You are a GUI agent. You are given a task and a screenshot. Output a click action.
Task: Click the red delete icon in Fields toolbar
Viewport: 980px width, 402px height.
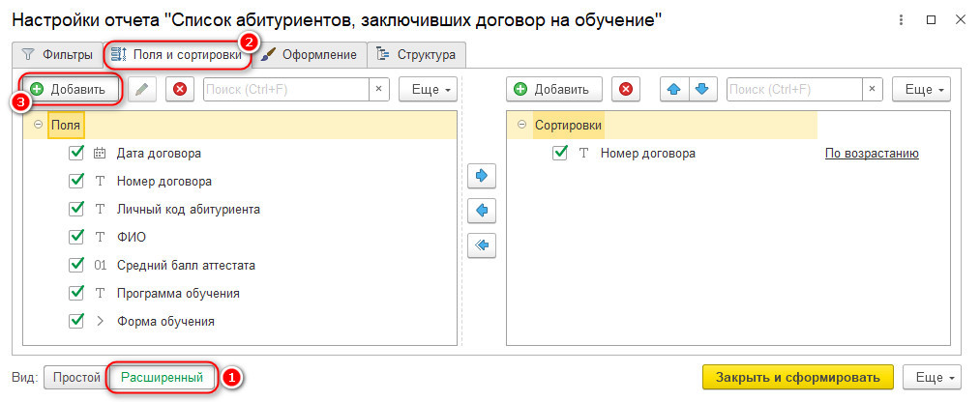(180, 89)
